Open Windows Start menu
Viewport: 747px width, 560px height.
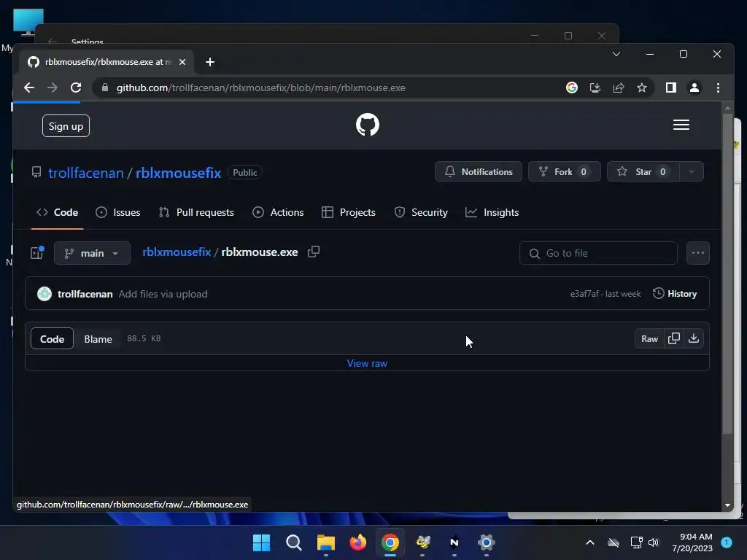pyautogui.click(x=261, y=542)
